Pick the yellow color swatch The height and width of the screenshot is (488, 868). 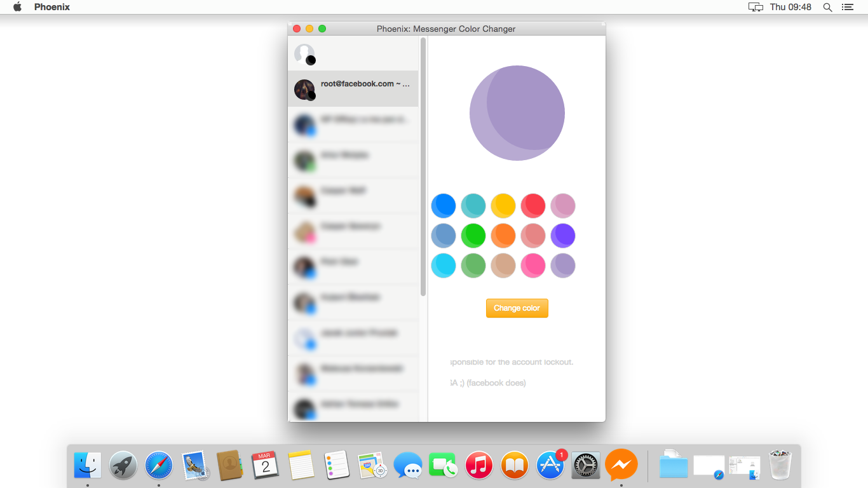click(x=503, y=206)
